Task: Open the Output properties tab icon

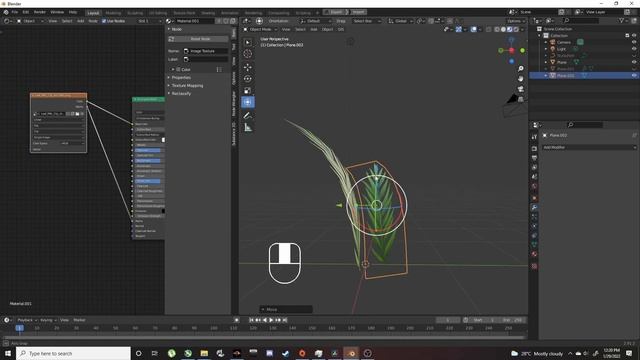Action: [534, 158]
